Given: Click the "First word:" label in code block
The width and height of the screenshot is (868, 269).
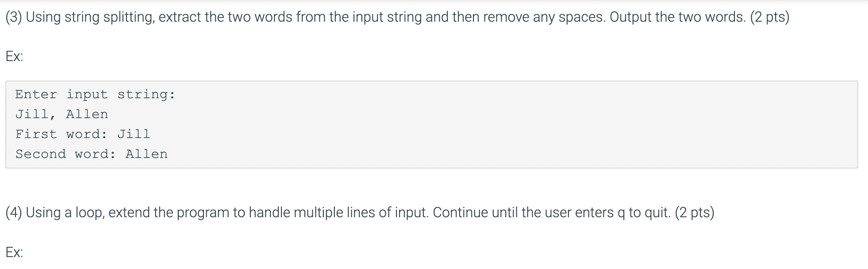Looking at the screenshot, I should coord(61,134).
